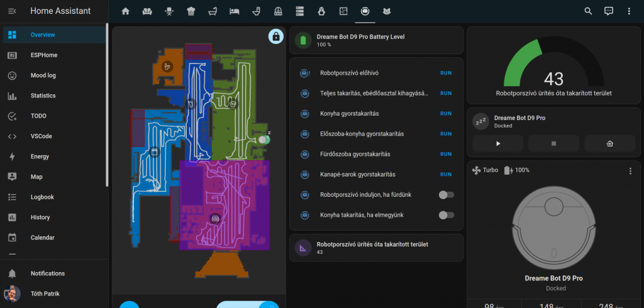
Task: Select the robot vacuum tab
Action: pyautogui.click(x=365, y=11)
